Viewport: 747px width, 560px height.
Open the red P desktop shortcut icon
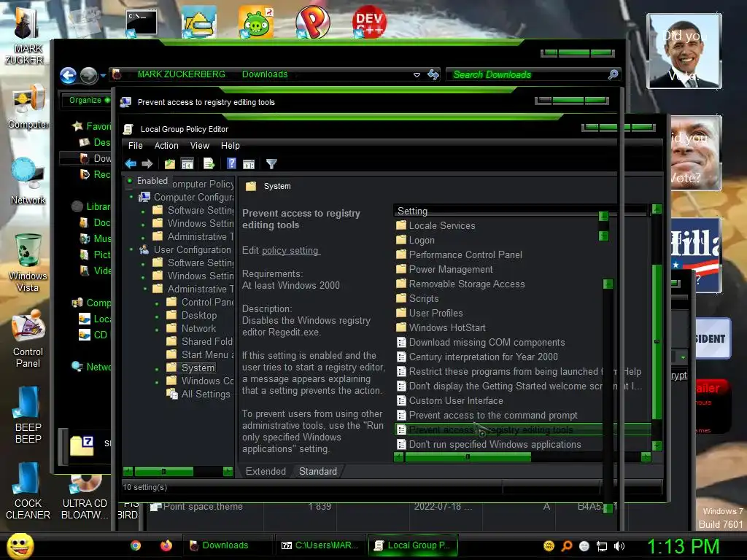[x=312, y=22]
